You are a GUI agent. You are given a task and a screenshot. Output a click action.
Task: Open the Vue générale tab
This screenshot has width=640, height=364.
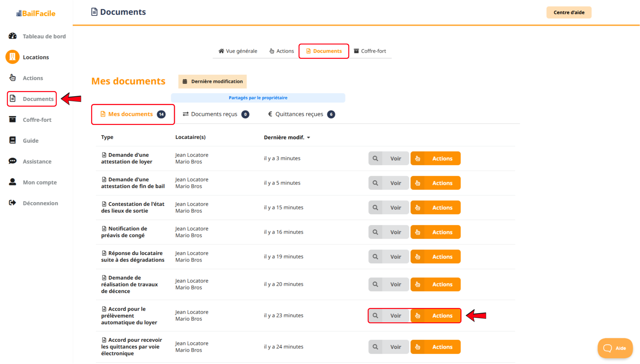(x=238, y=51)
